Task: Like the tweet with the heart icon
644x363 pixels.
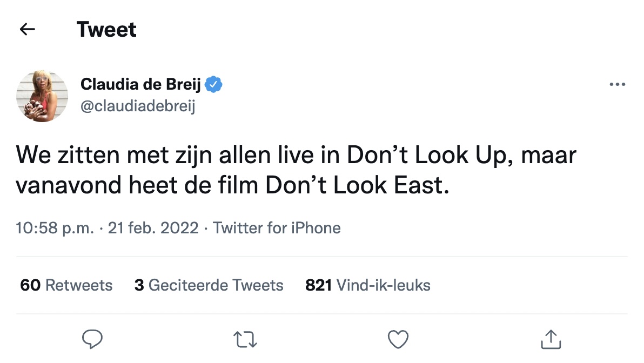Action: pyautogui.click(x=398, y=339)
